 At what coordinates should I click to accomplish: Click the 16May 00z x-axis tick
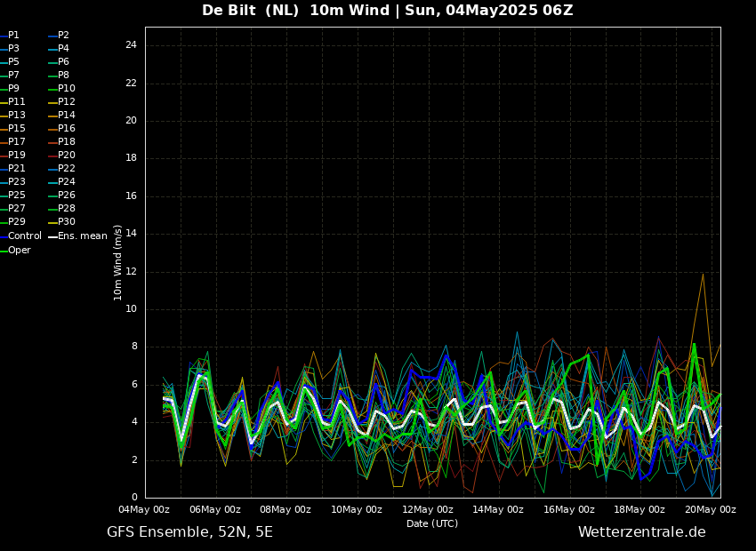point(568,510)
